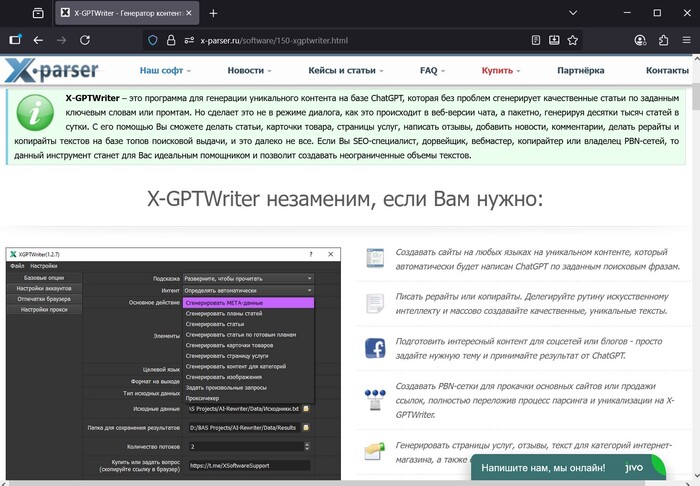Screen dimensions: 700x486
Task: Click the Facebook icon in feature list
Action: 375,348
